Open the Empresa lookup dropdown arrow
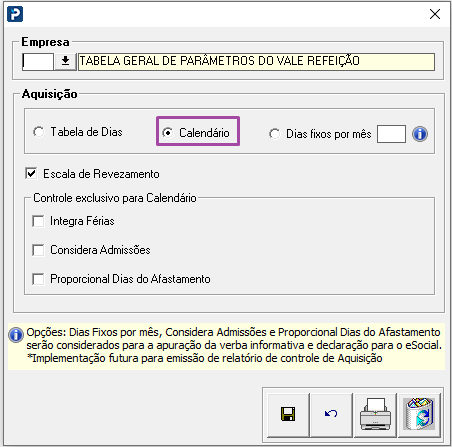452x447 pixels. [65, 61]
